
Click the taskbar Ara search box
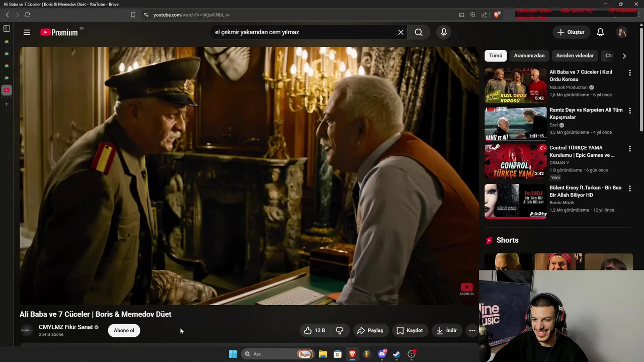point(277,354)
